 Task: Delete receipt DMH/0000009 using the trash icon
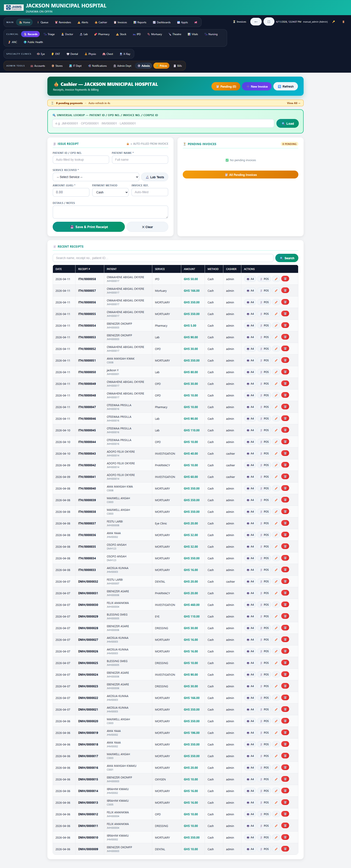pos(285,848)
